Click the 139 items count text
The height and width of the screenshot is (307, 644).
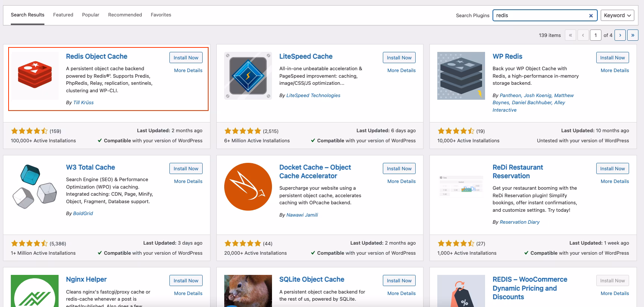[550, 35]
